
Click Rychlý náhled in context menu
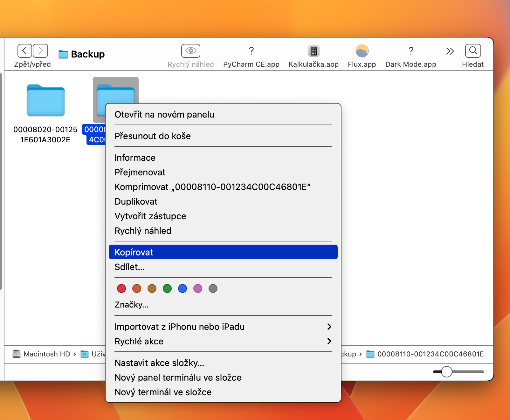coord(223,231)
